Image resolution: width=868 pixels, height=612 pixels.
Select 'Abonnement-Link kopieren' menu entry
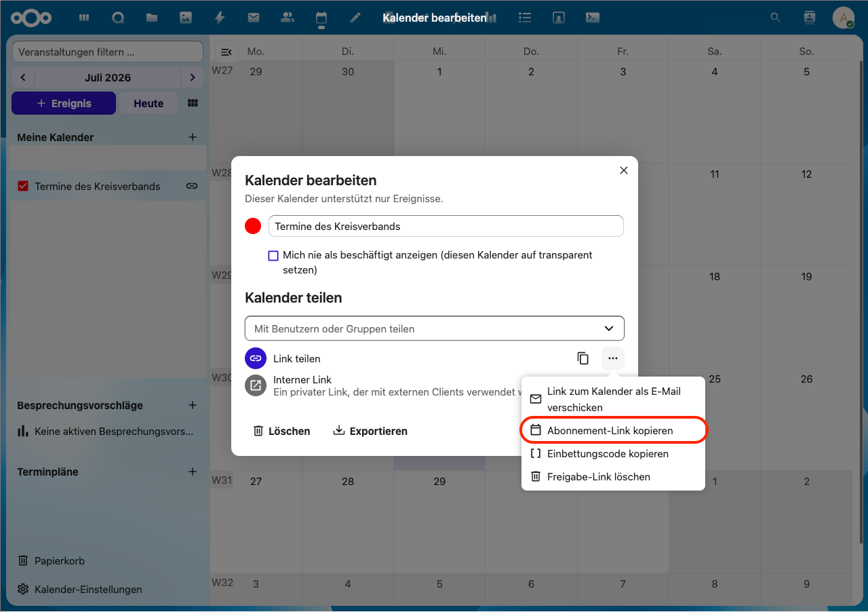click(x=613, y=431)
